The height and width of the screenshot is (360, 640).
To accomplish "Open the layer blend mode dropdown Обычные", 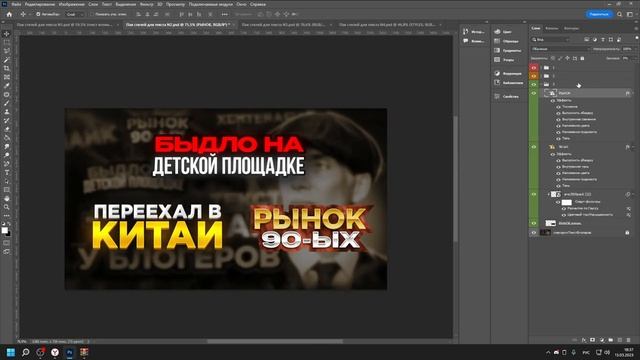I will (x=560, y=49).
